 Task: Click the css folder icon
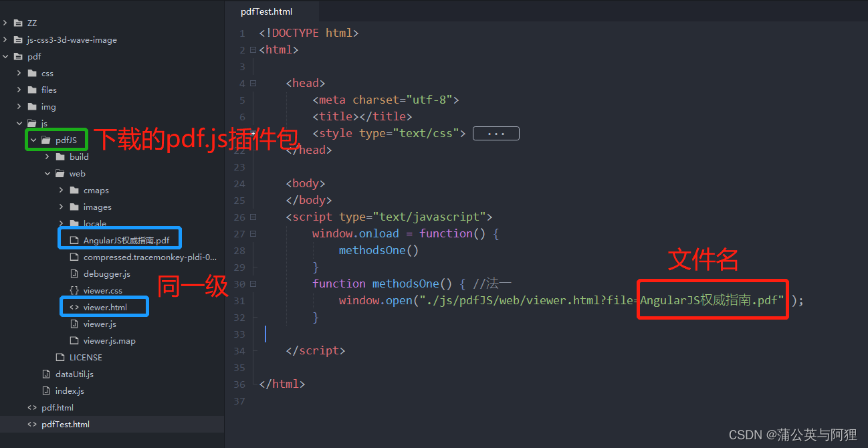[x=32, y=73]
